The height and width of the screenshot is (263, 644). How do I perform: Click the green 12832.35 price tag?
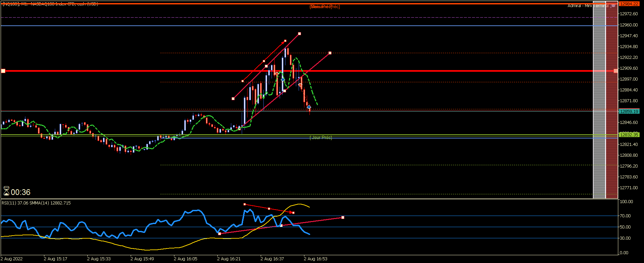pos(629,135)
